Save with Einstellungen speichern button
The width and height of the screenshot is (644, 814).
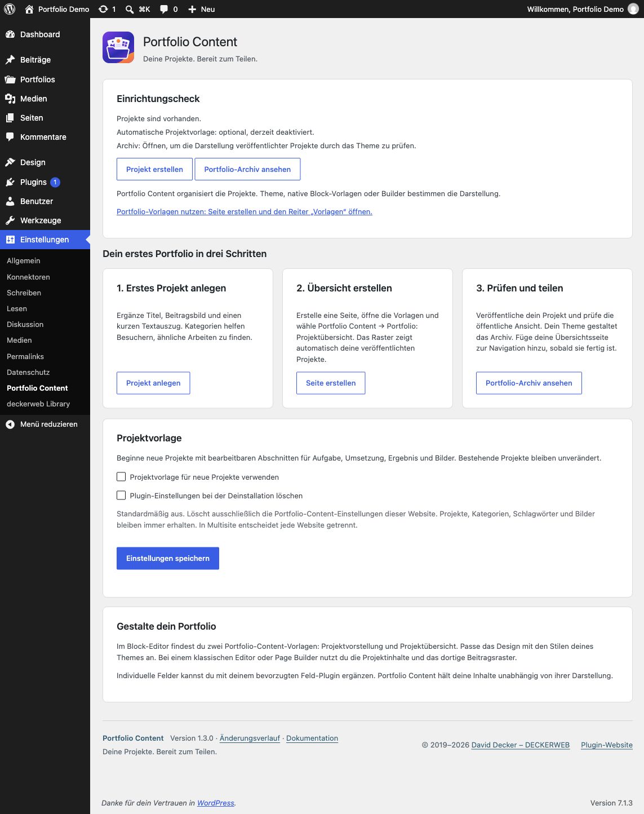(x=168, y=558)
